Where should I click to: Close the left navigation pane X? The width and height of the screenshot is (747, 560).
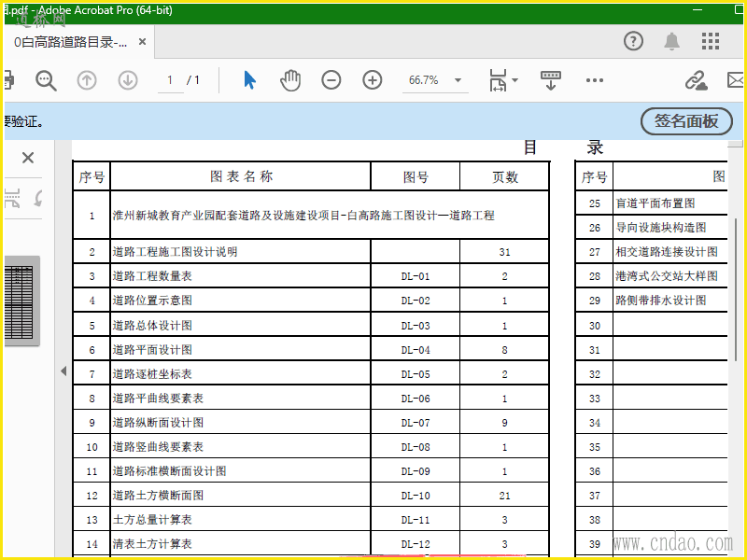(28, 158)
